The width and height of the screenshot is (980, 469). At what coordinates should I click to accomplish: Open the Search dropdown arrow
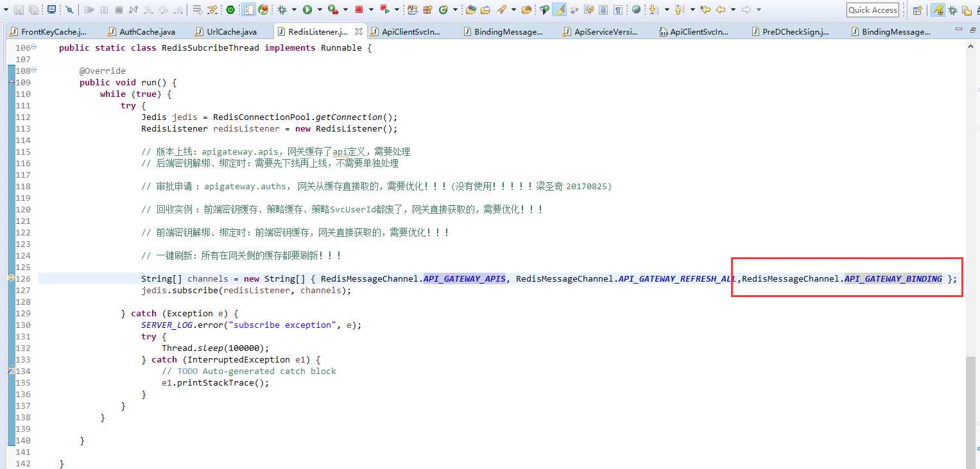click(x=514, y=10)
